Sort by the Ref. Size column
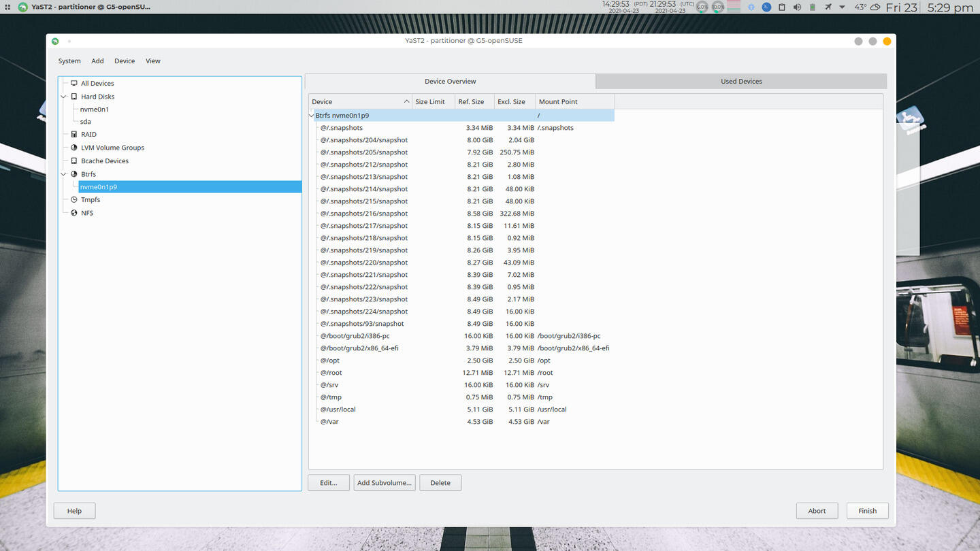Viewport: 980px width, 551px height. point(474,101)
